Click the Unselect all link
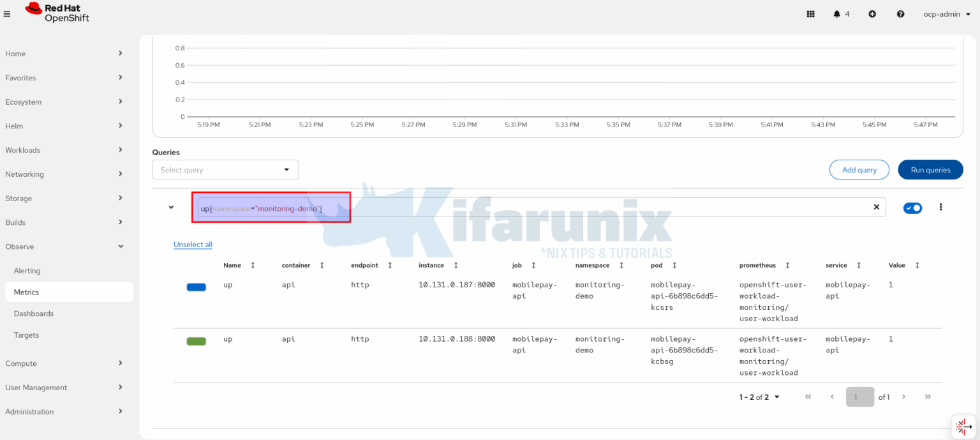Image resolution: width=980 pixels, height=440 pixels. (193, 245)
